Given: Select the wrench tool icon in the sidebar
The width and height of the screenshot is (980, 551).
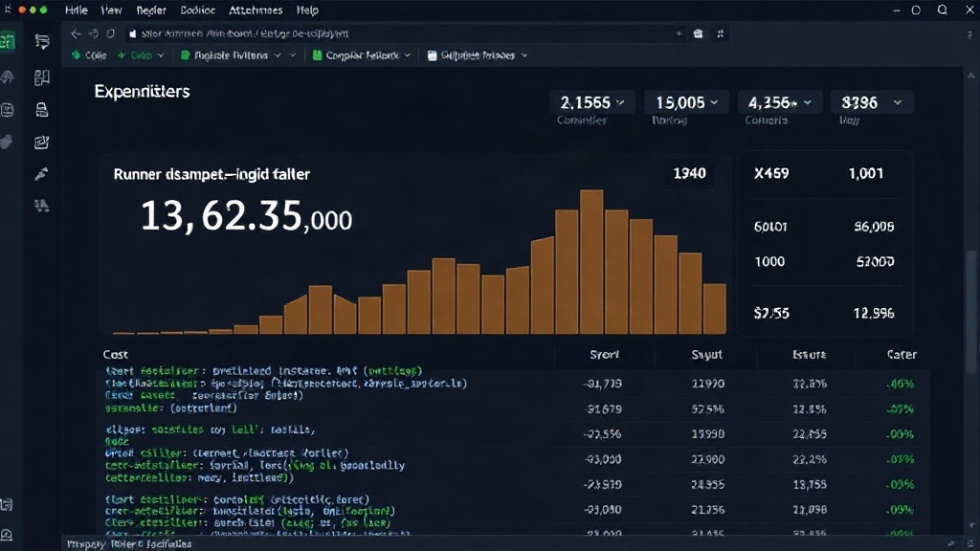Looking at the screenshot, I should 42,174.
